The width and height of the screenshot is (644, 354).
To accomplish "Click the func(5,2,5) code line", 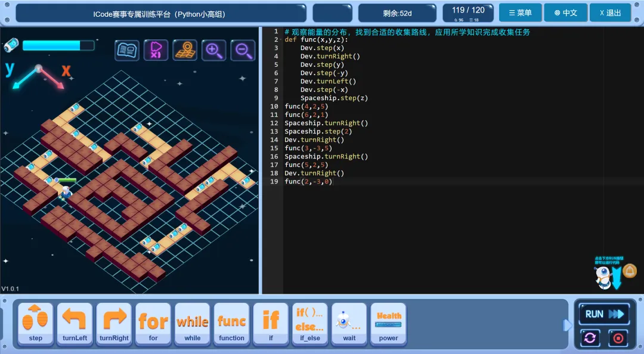I will click(306, 164).
